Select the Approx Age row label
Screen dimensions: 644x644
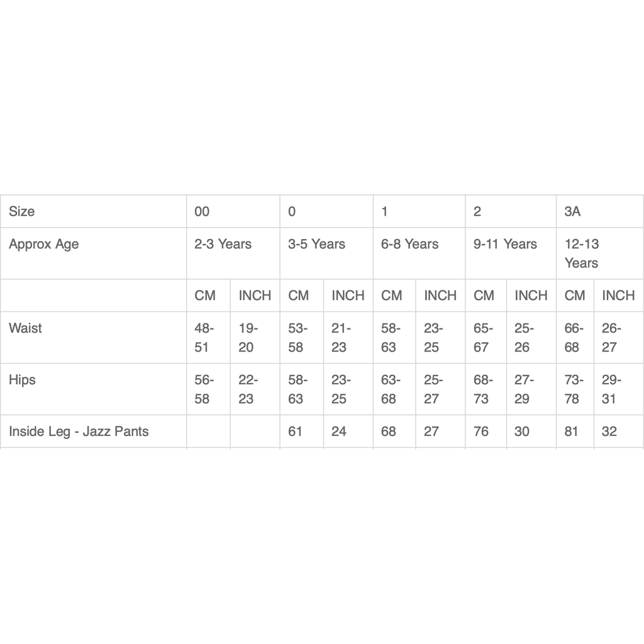pos(44,244)
